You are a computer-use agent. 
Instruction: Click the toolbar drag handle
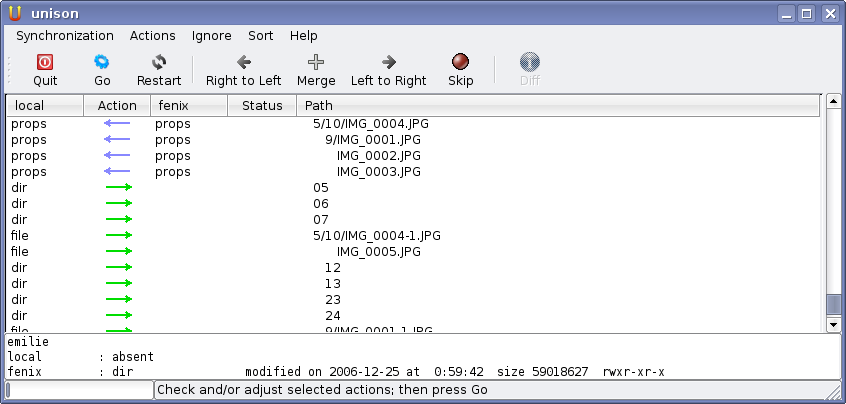(x=8, y=70)
